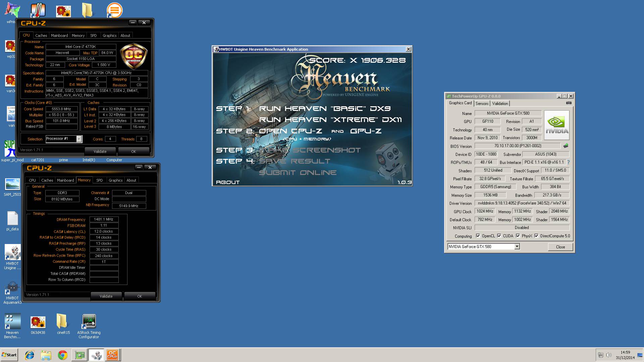Open Internet Explorer from the taskbar
This screenshot has height=362, width=644.
(x=30, y=355)
